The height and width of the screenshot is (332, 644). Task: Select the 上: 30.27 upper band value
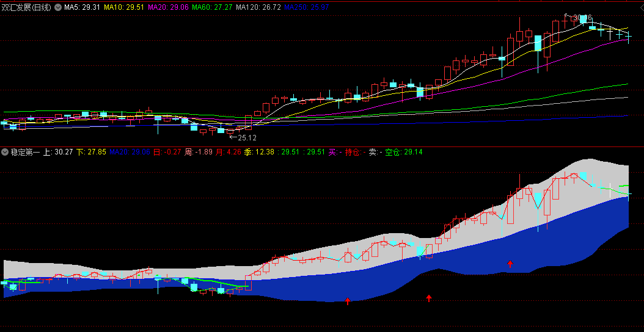pyautogui.click(x=58, y=152)
